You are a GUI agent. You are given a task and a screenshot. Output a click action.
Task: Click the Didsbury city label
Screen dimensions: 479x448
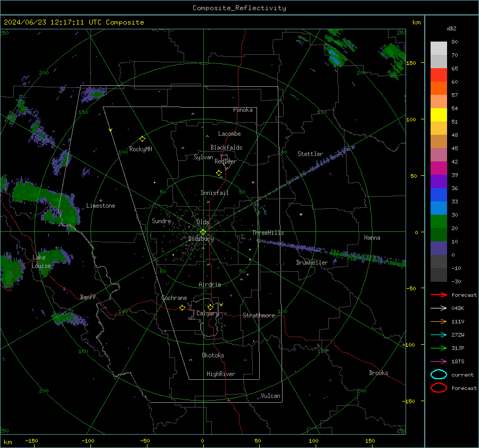pyautogui.click(x=201, y=239)
